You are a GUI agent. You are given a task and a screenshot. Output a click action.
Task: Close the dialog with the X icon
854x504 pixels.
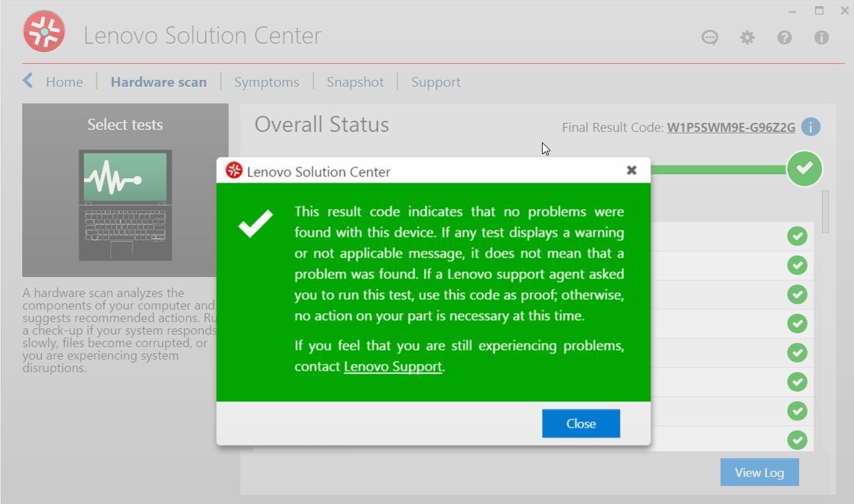[x=632, y=170]
